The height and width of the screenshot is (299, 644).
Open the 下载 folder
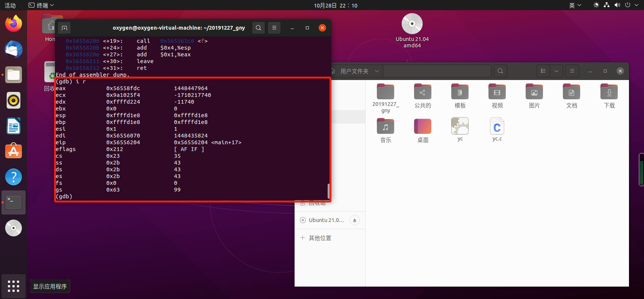click(x=609, y=96)
